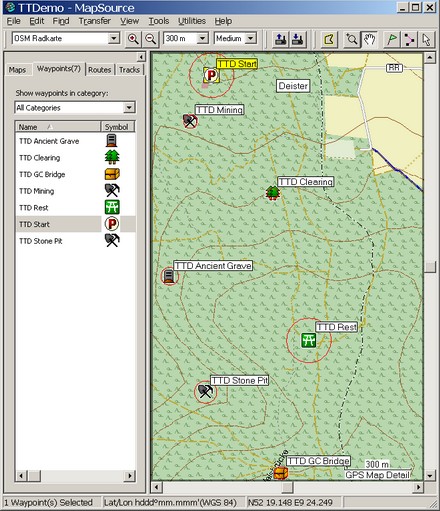
Task: Click waypoint list scroll left arrow
Action: click(x=21, y=475)
